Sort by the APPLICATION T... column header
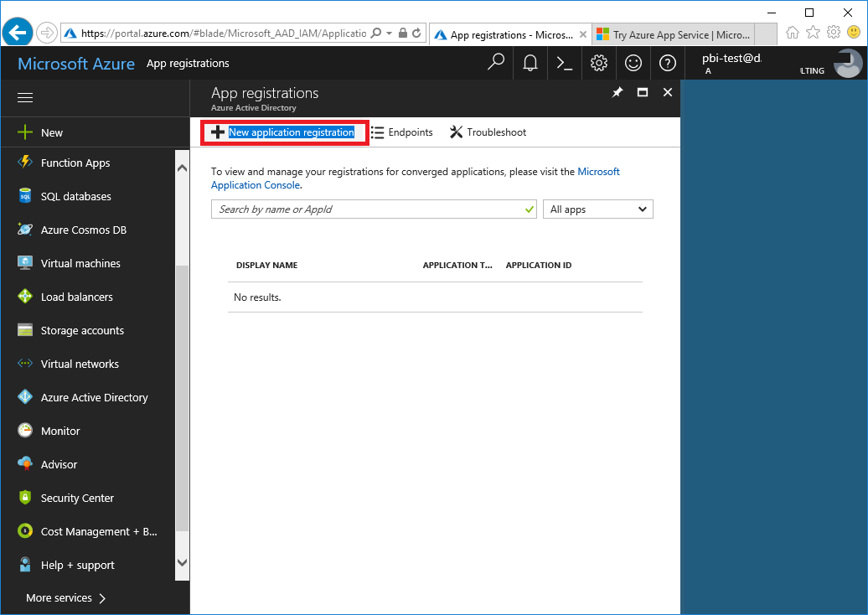Image resolution: width=868 pixels, height=615 pixels. coord(457,265)
